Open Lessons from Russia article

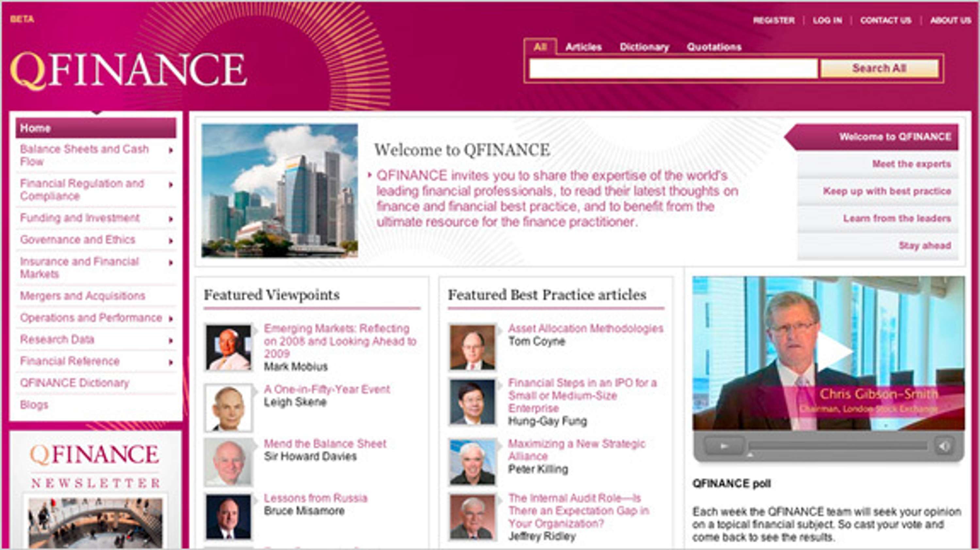tap(316, 498)
